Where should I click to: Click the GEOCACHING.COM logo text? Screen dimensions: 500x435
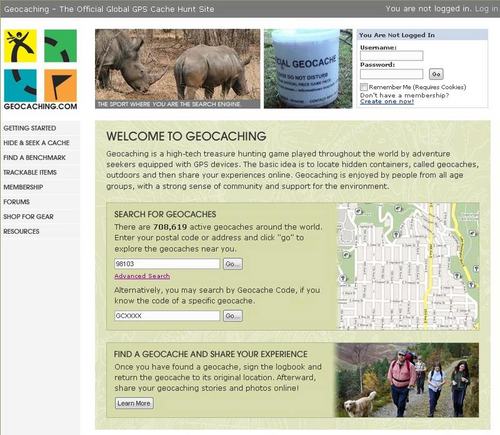tap(40, 106)
